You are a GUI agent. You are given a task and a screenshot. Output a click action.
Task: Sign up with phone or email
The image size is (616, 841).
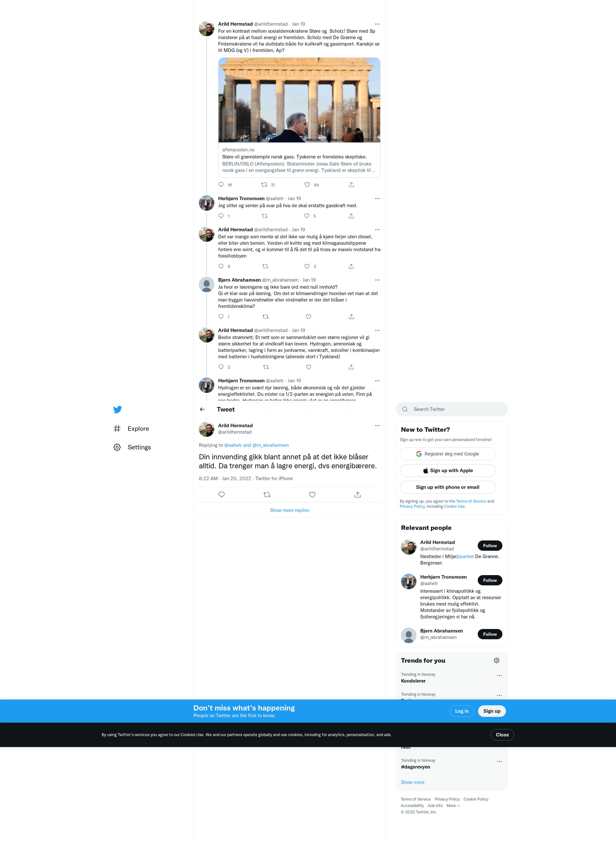(448, 487)
